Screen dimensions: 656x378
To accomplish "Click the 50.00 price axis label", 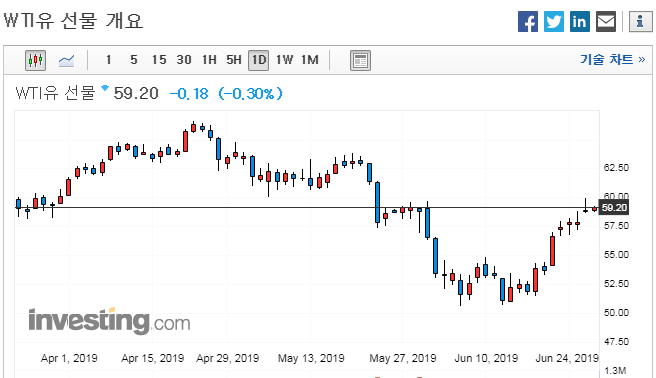I will [616, 313].
